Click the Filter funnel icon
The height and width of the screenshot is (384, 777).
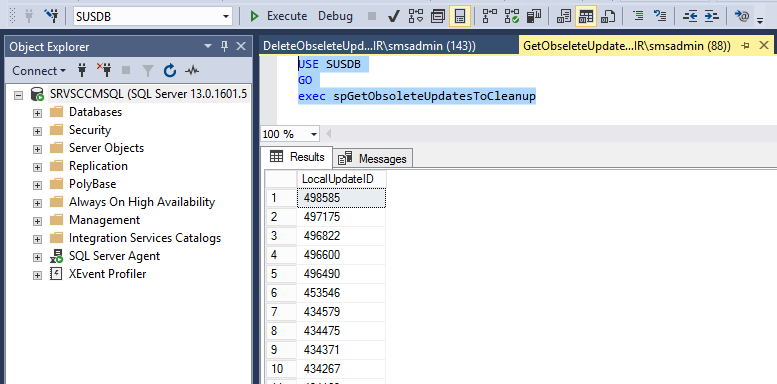point(148,71)
